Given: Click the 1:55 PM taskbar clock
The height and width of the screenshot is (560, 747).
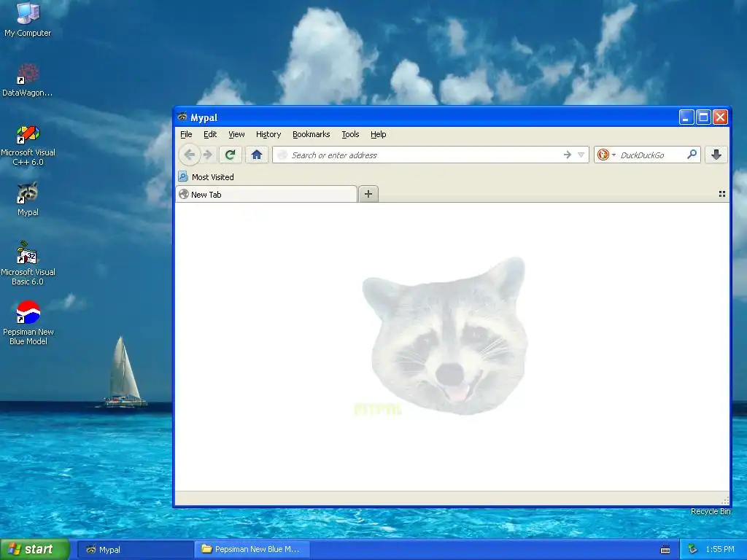Looking at the screenshot, I should pyautogui.click(x=720, y=550).
